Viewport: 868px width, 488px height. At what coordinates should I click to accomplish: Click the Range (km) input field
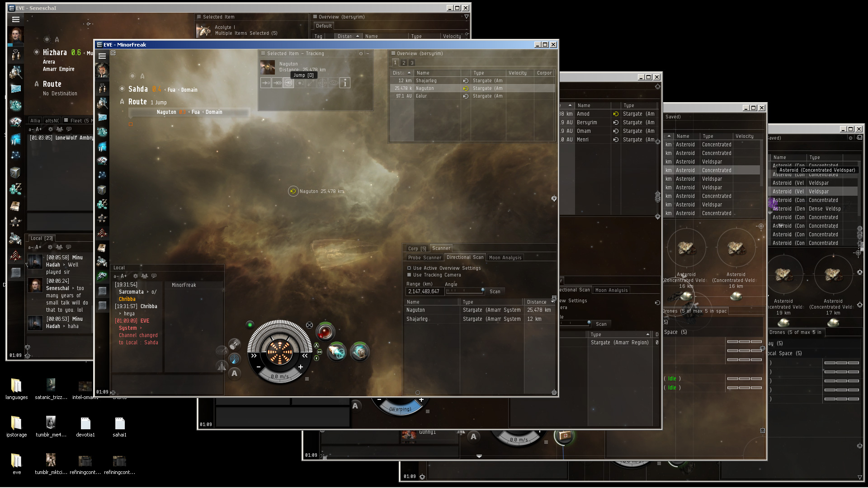point(424,291)
